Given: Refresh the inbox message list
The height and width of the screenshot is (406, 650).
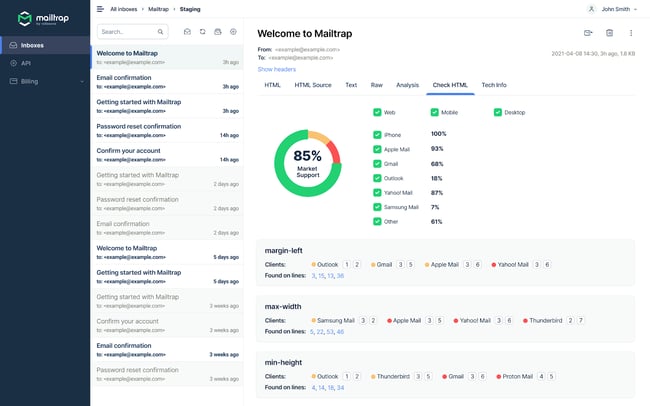Looking at the screenshot, I should (203, 32).
